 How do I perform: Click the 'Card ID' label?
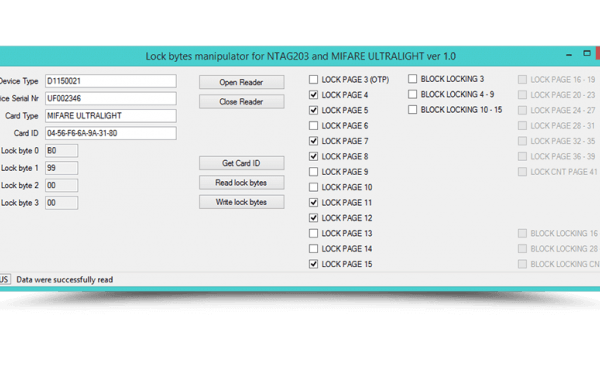[x=26, y=133]
